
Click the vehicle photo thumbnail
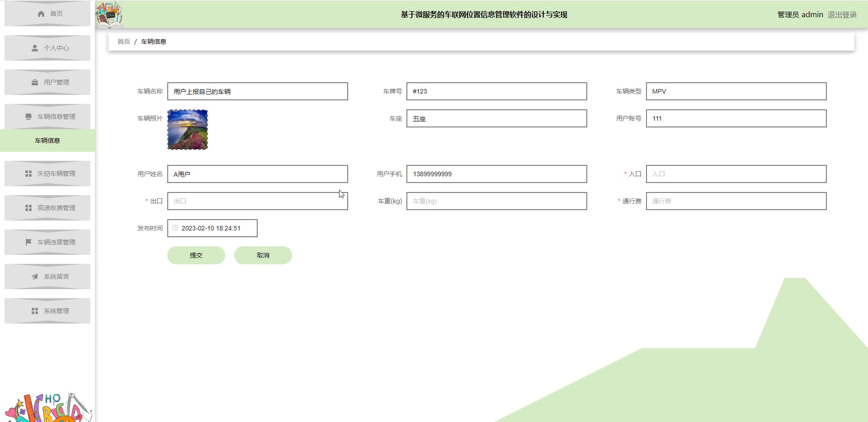(x=188, y=130)
